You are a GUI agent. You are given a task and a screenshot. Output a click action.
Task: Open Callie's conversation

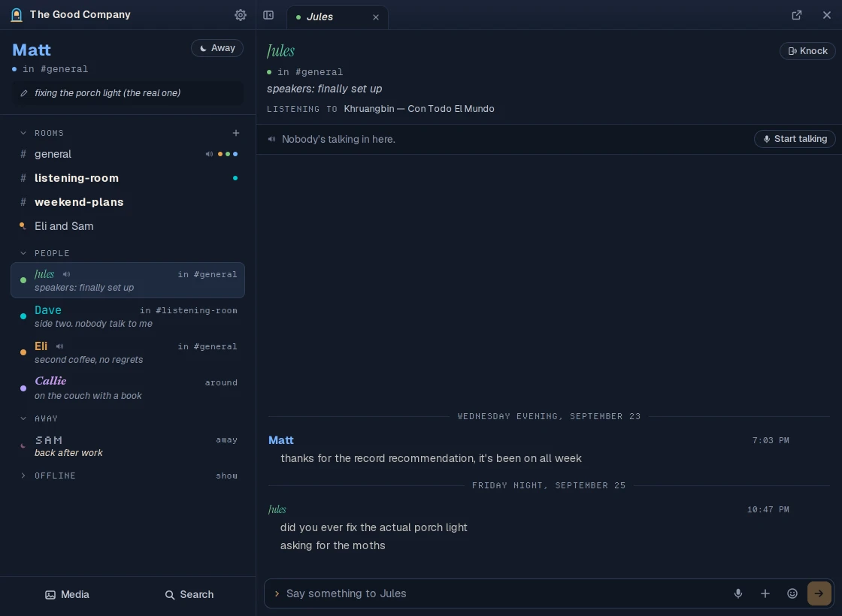tap(128, 388)
